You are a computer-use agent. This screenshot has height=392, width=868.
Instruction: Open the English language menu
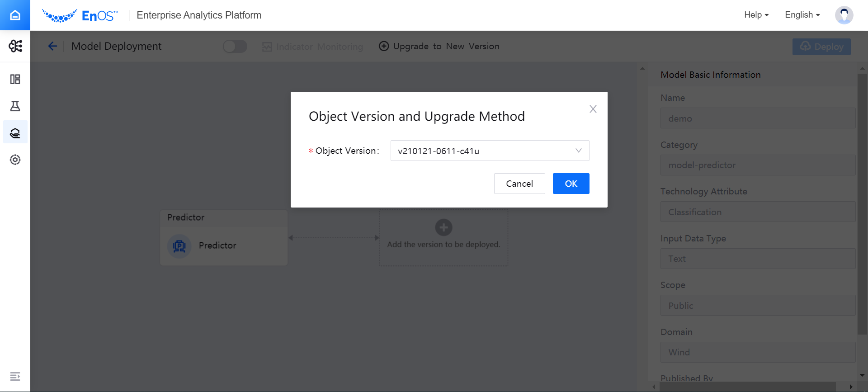(802, 15)
